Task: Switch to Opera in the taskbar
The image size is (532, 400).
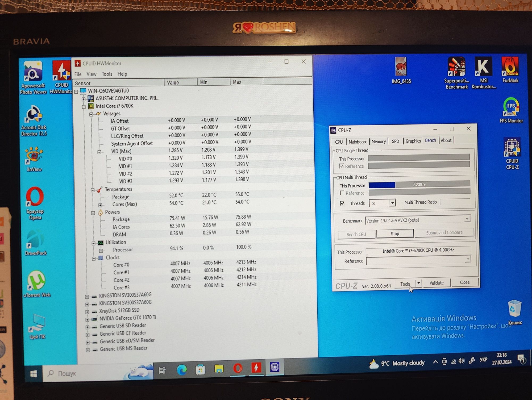Action: click(x=238, y=368)
